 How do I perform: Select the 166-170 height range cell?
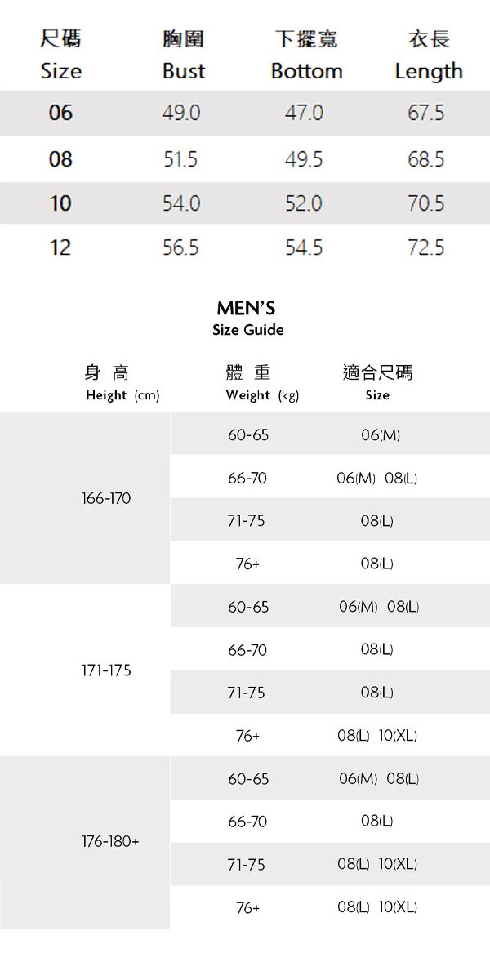(106, 498)
